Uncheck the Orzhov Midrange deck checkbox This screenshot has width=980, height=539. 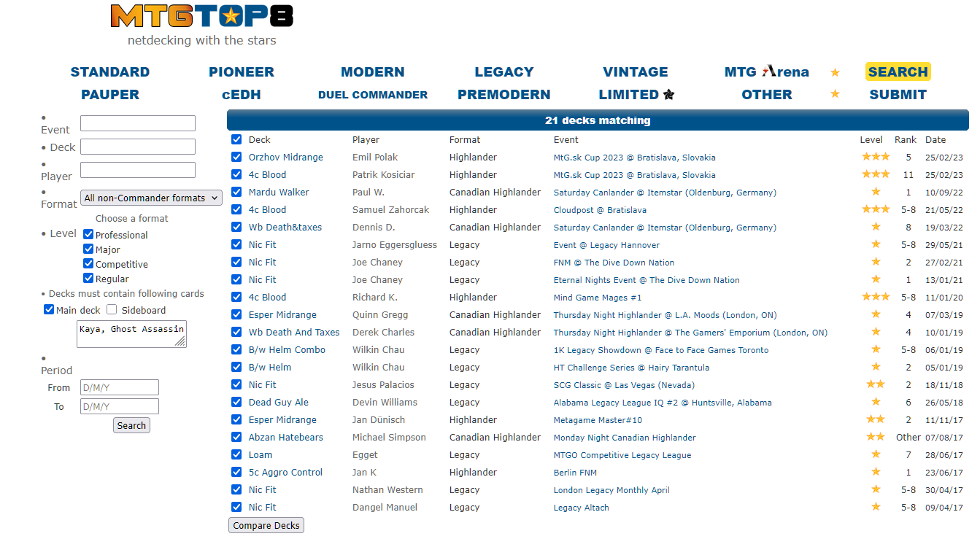pos(236,157)
